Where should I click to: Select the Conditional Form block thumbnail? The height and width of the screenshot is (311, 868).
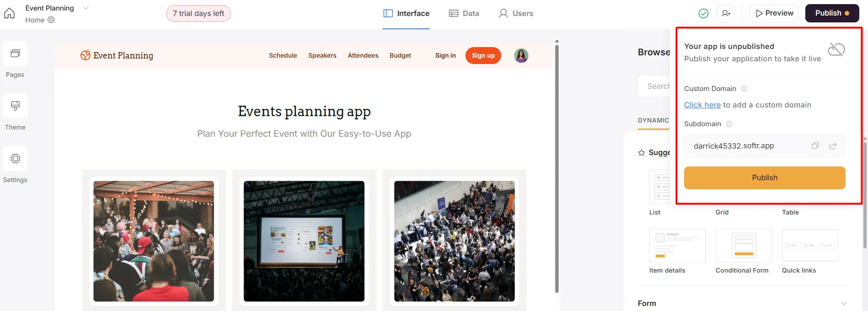pos(743,246)
